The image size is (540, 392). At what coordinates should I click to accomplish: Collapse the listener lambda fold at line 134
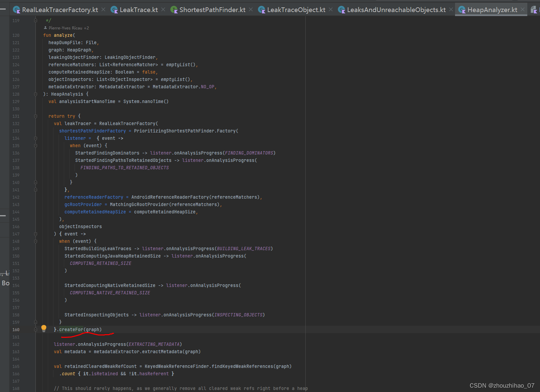[35, 138]
